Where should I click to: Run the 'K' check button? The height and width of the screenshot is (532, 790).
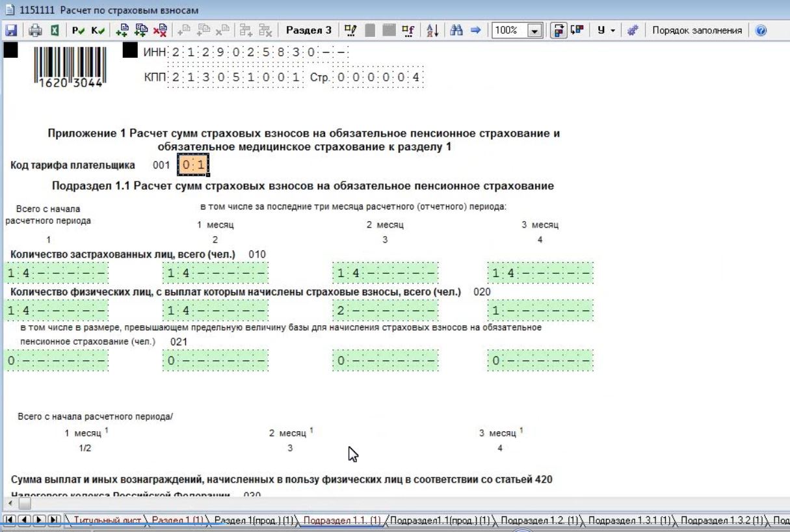(98, 31)
